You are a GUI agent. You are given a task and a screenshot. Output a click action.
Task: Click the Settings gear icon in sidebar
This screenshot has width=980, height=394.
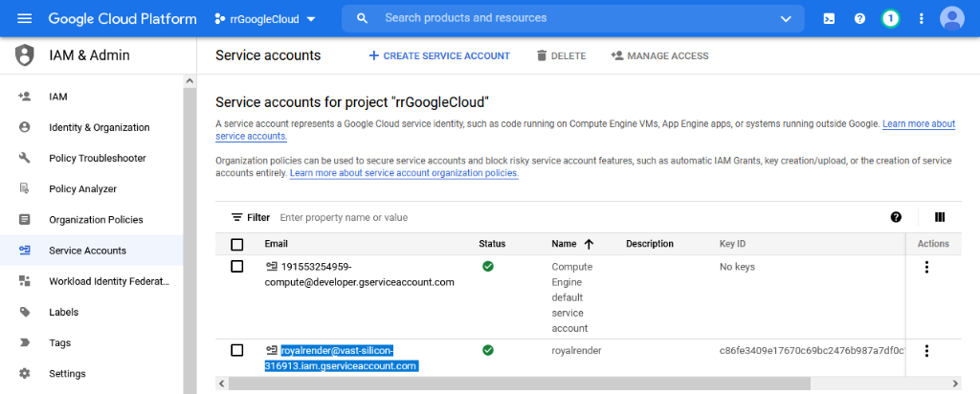click(x=24, y=373)
